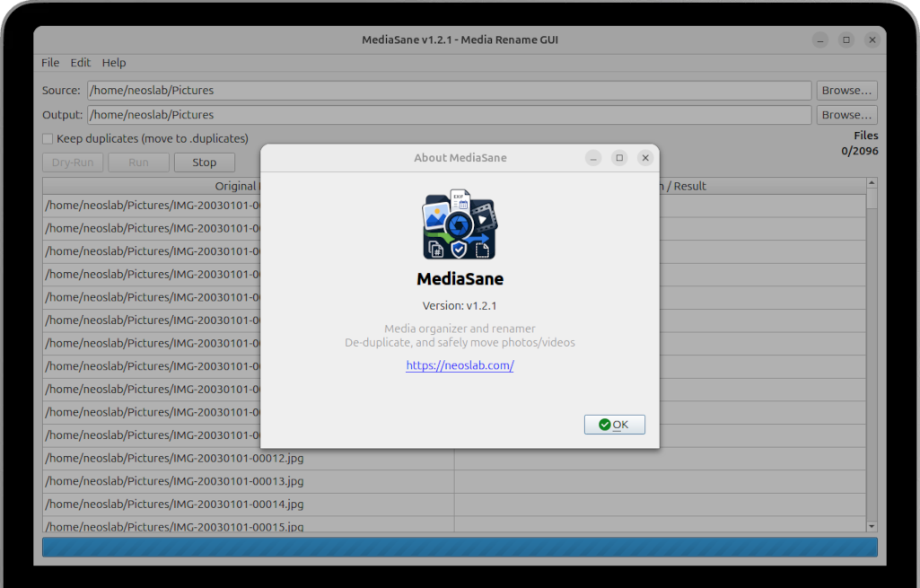The height and width of the screenshot is (588, 920).
Task: Open the File menu
Action: pos(50,63)
